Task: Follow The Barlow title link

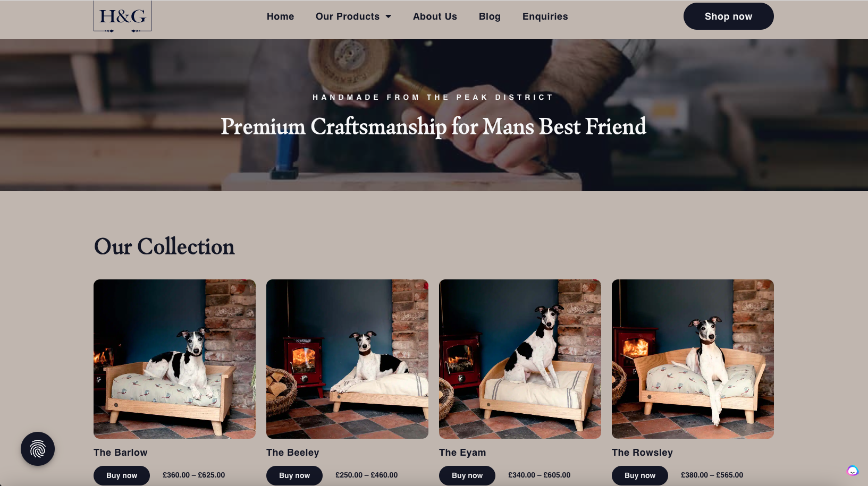Action: coord(121,453)
